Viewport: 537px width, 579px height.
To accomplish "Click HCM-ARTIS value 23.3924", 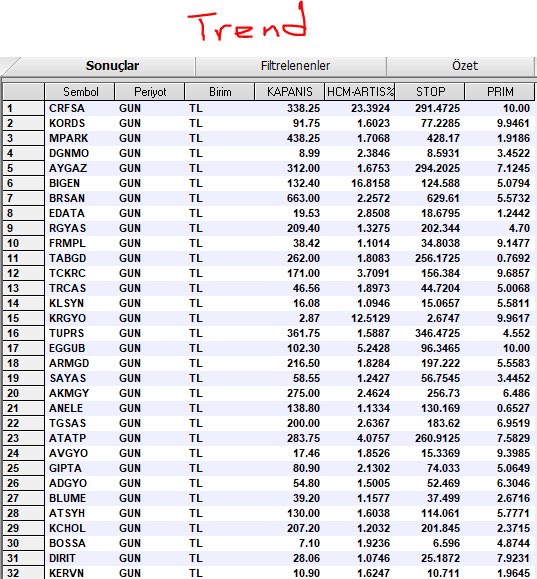I will coord(370,108).
